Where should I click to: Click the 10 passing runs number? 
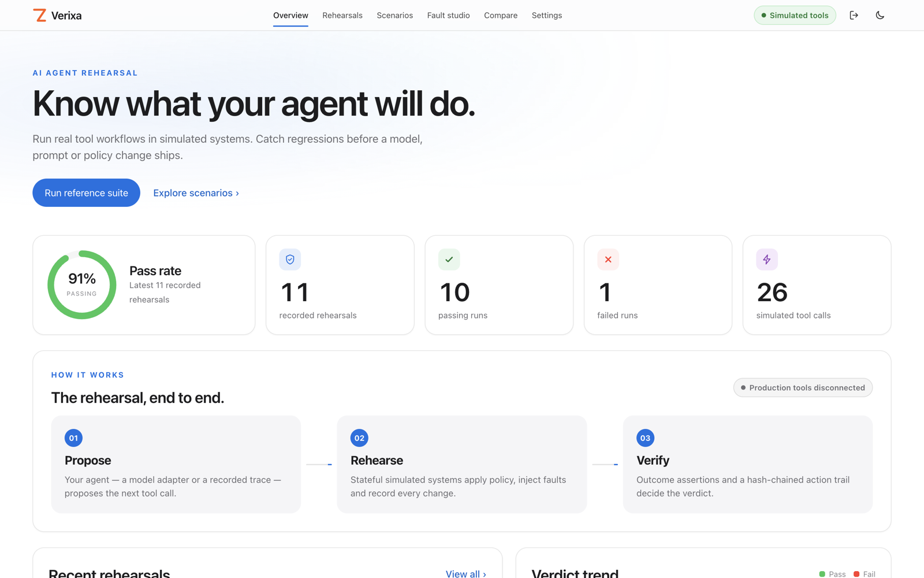point(454,292)
